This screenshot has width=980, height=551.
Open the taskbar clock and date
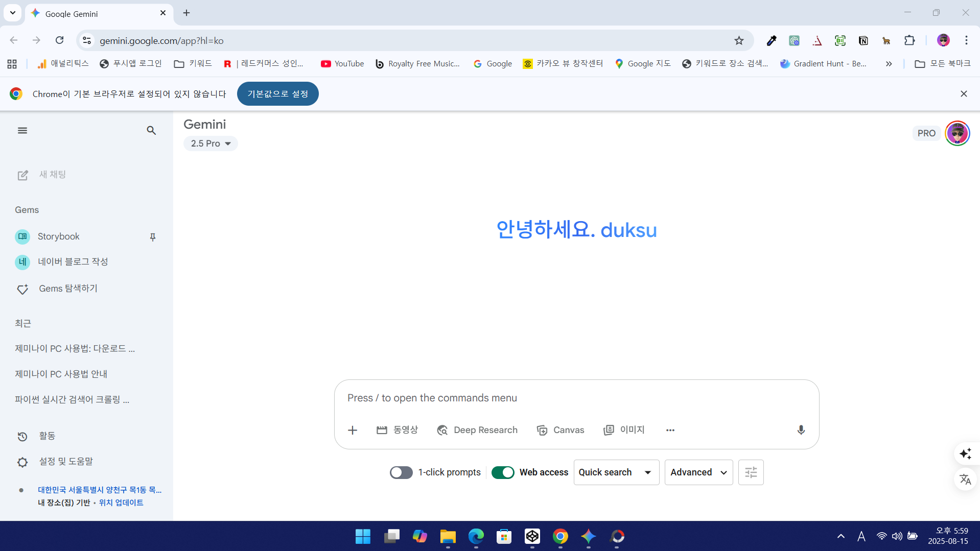coord(948,536)
